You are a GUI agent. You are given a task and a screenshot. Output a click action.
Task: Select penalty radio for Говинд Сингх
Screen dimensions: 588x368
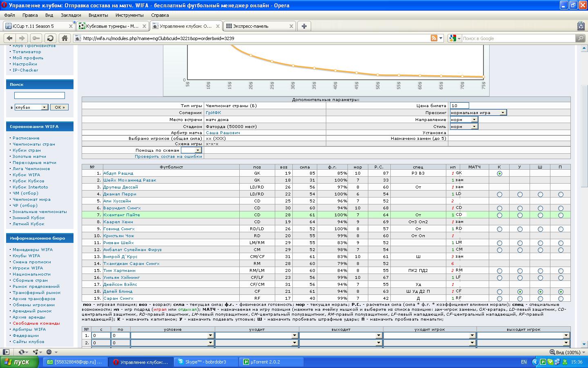tap(561, 229)
